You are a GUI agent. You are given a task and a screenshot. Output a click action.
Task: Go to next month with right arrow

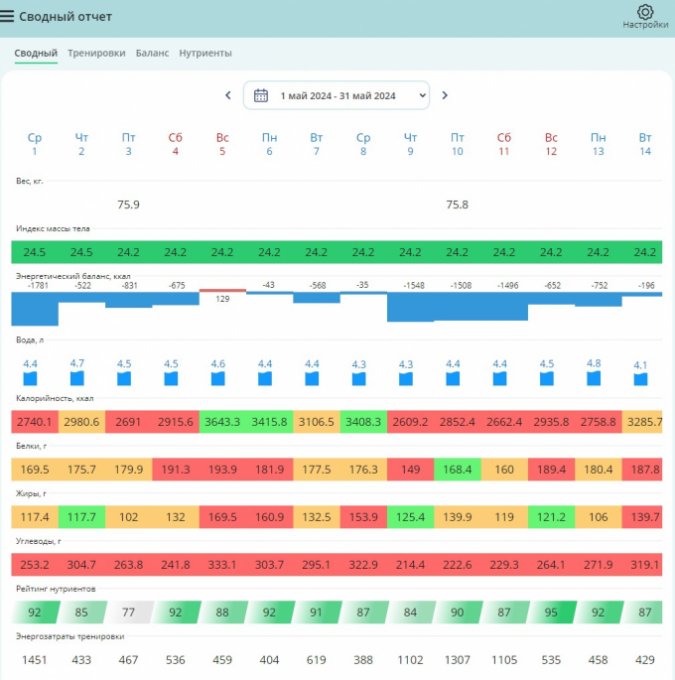click(445, 95)
